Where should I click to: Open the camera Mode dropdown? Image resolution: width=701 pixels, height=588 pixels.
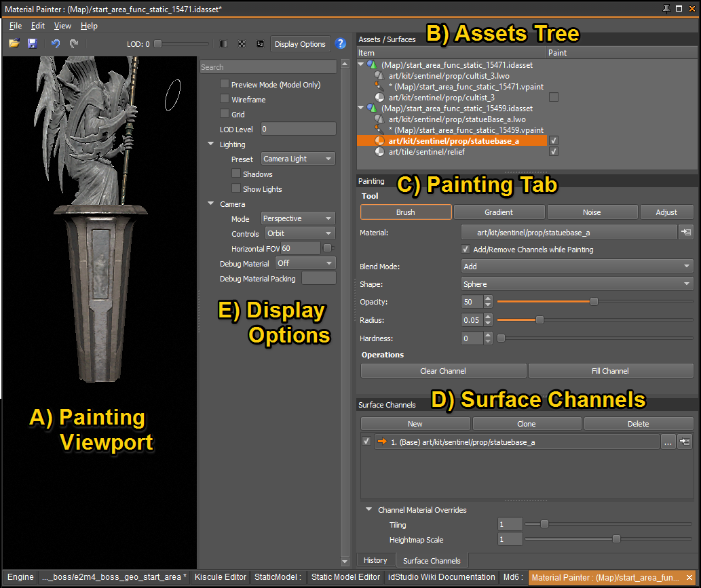coord(298,218)
